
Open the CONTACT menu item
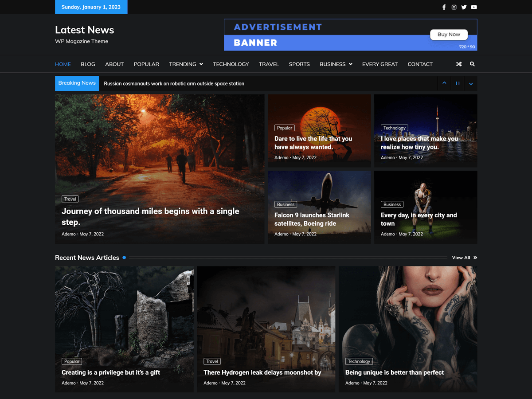(420, 64)
